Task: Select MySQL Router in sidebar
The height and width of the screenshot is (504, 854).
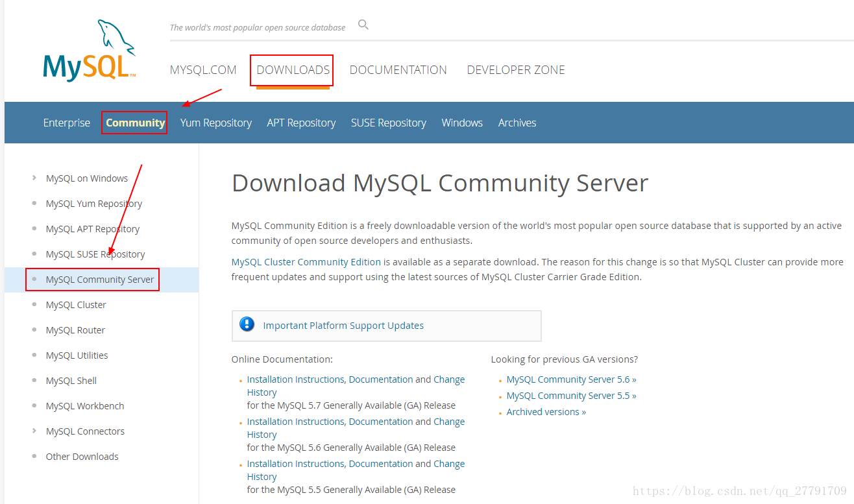Action: pyautogui.click(x=75, y=330)
